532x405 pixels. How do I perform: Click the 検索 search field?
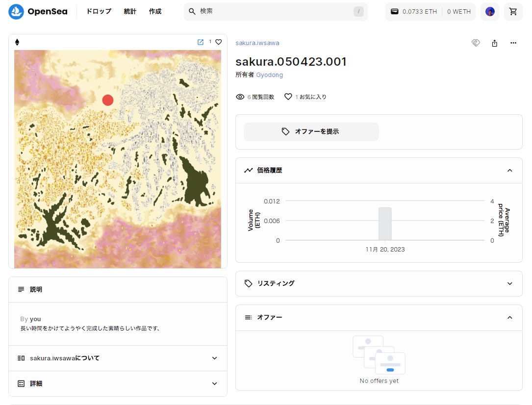coord(275,11)
